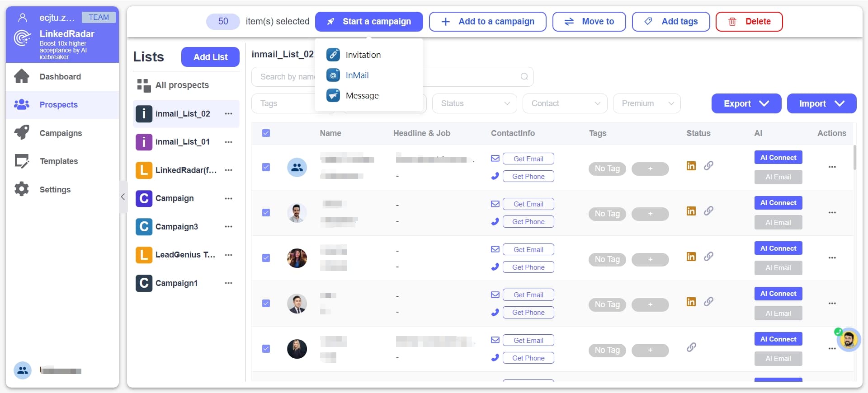
Task: Click the Search by name field
Action: point(392,76)
